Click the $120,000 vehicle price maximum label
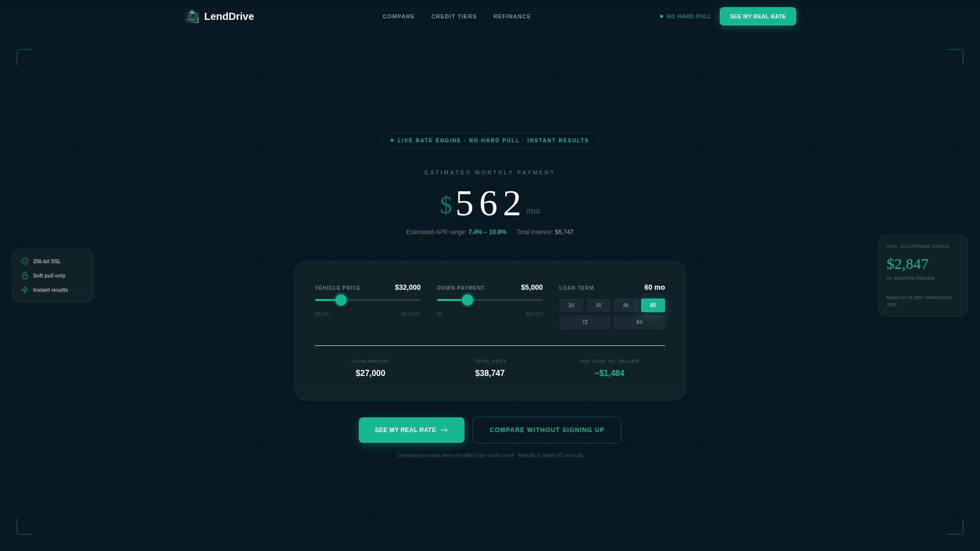This screenshot has width=980, height=551. 411,314
